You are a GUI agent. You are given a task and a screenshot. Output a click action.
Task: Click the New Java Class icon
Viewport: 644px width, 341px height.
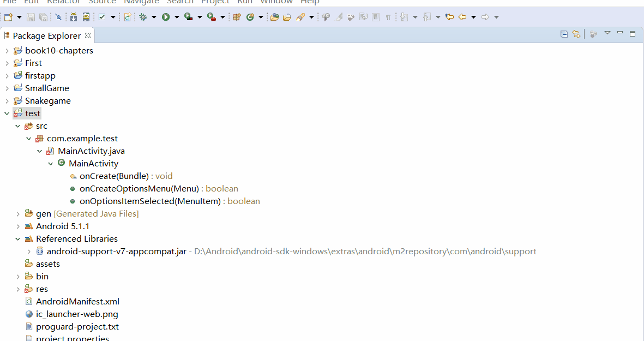(x=250, y=17)
